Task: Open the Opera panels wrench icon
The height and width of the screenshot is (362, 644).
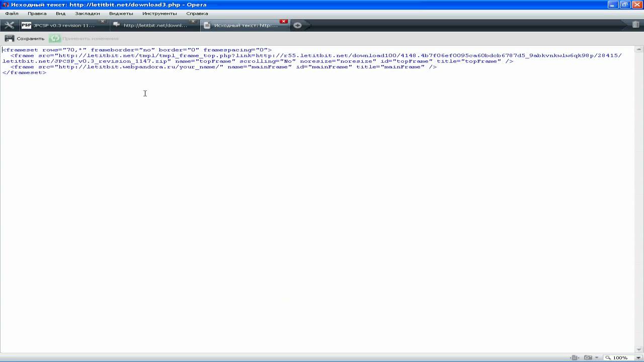Action: (9, 25)
